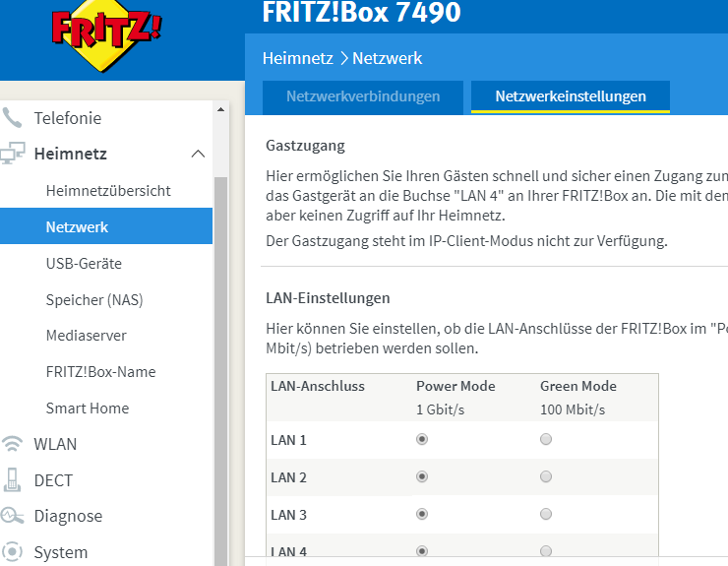Image resolution: width=728 pixels, height=566 pixels.
Task: Open the Diagnose menu
Action: [68, 516]
